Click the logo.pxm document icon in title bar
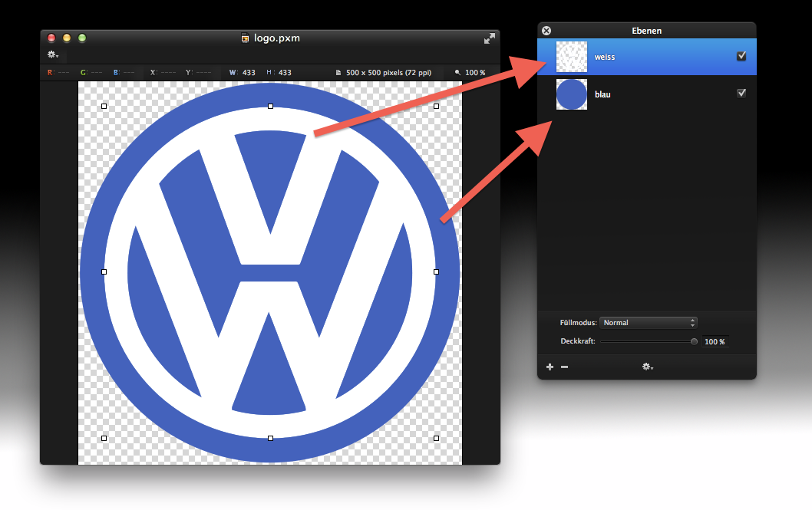The width and height of the screenshot is (812, 510). [x=246, y=38]
